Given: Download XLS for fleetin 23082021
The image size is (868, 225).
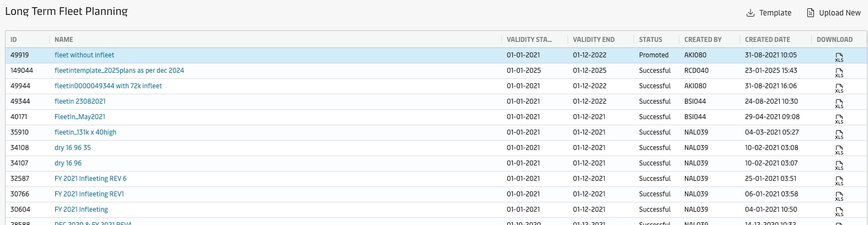Looking at the screenshot, I should tap(839, 103).
